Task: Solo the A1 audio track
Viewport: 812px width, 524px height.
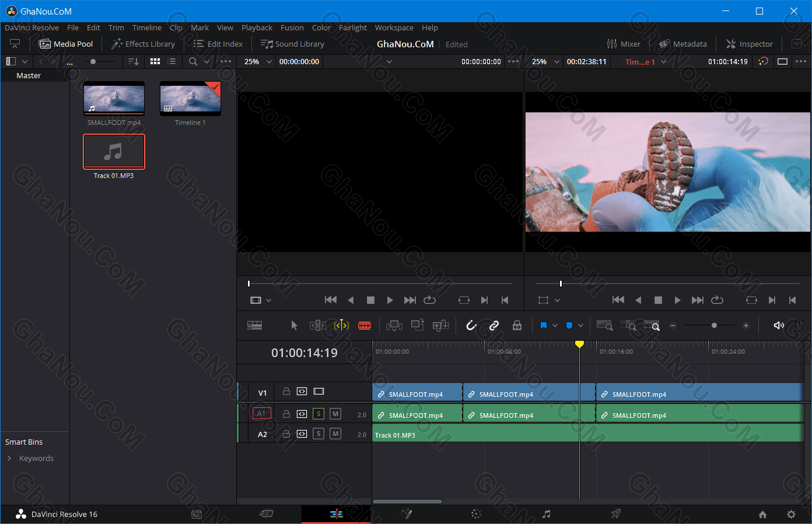Action: pos(318,414)
